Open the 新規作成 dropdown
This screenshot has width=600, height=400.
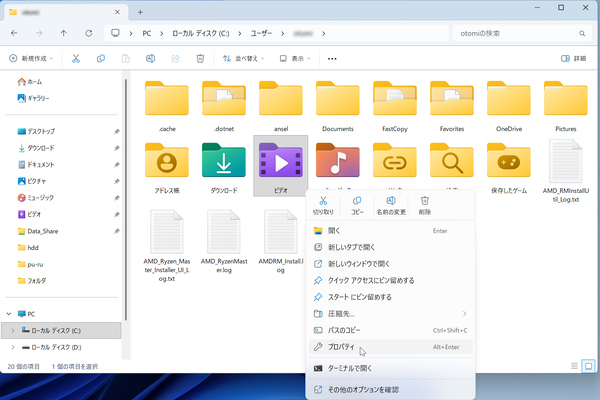tap(31, 59)
